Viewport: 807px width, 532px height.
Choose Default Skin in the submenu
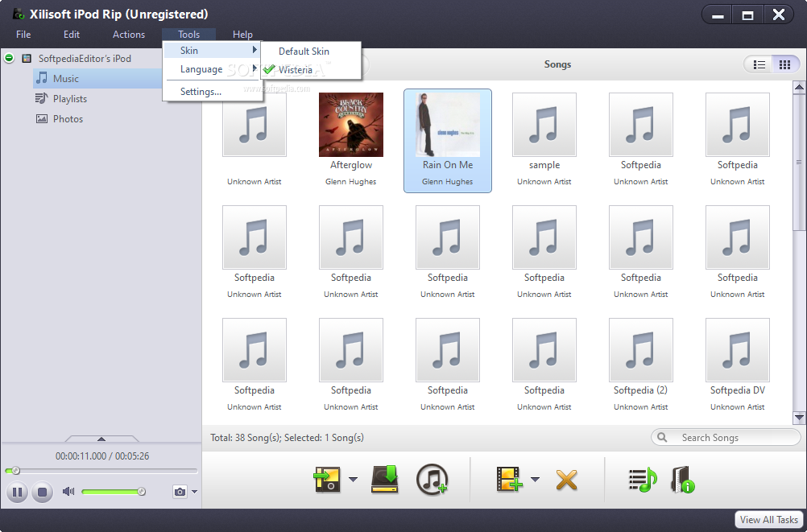[x=311, y=52]
